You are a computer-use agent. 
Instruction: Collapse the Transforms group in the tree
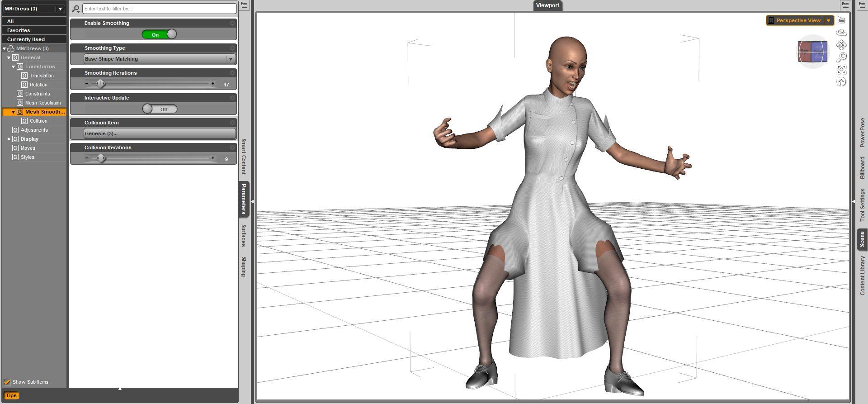13,67
